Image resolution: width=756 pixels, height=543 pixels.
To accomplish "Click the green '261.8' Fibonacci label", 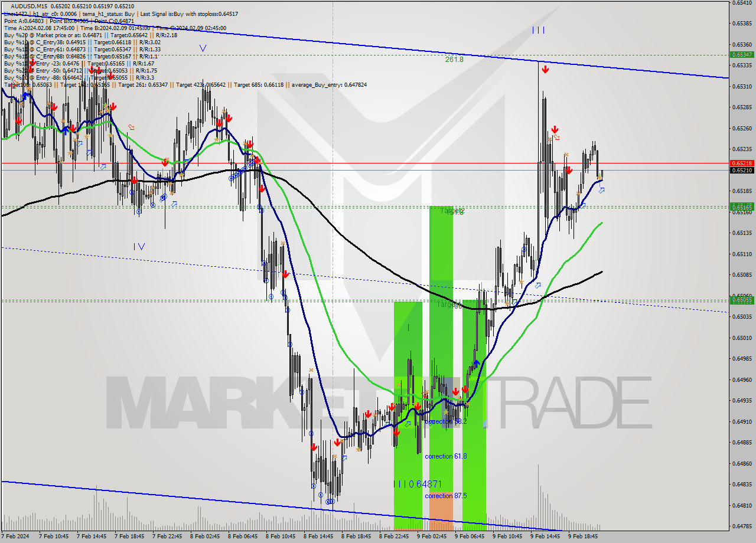I will (454, 59).
